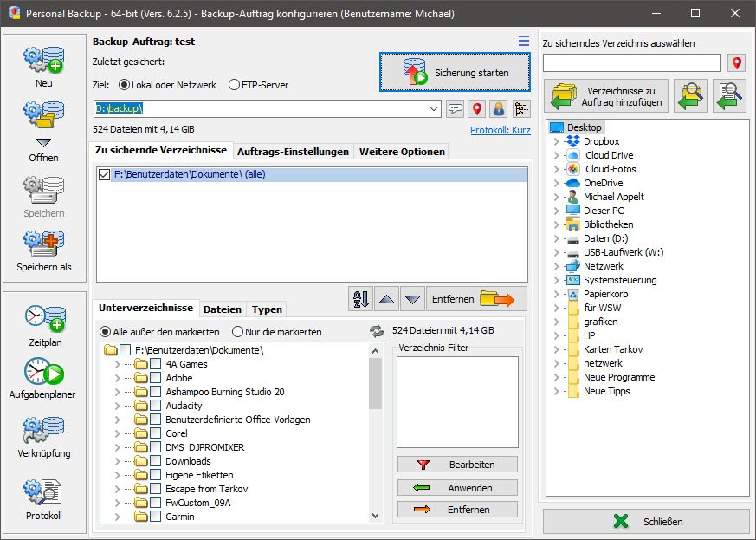The image size is (756, 540).
Task: Click the Sicherung starten button
Action: 455,73
